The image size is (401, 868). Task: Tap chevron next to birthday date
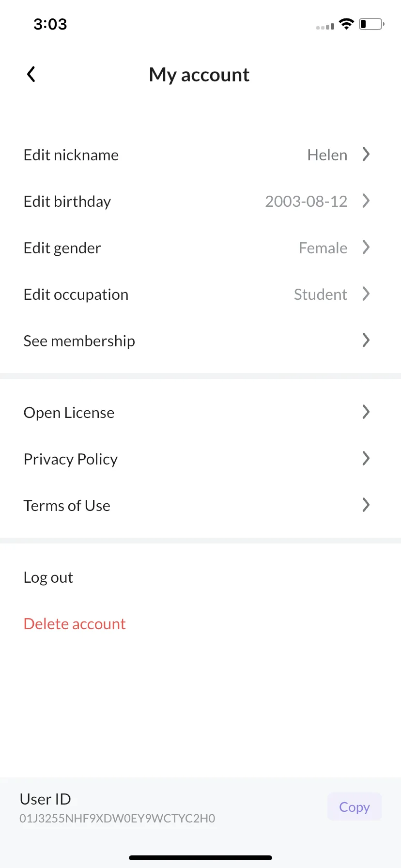(x=366, y=201)
